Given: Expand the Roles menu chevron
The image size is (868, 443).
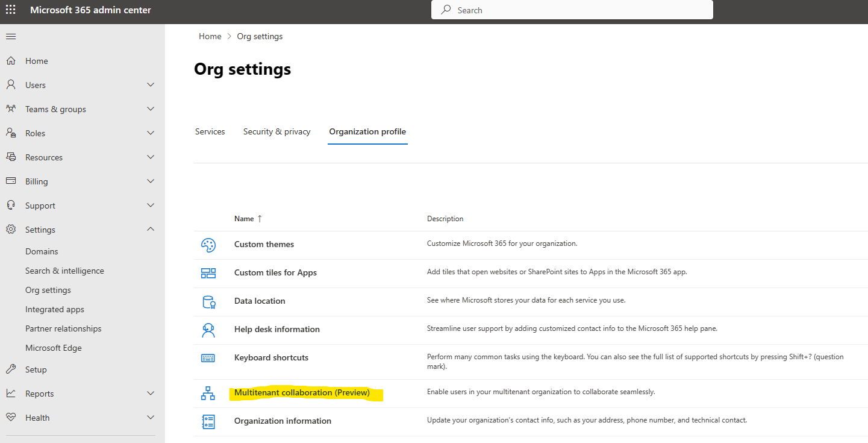Looking at the screenshot, I should tap(151, 133).
